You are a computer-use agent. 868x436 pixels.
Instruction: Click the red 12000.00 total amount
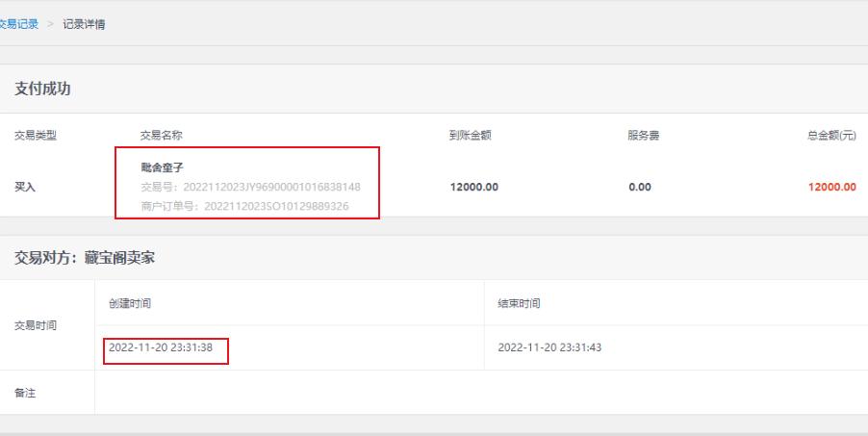click(832, 188)
